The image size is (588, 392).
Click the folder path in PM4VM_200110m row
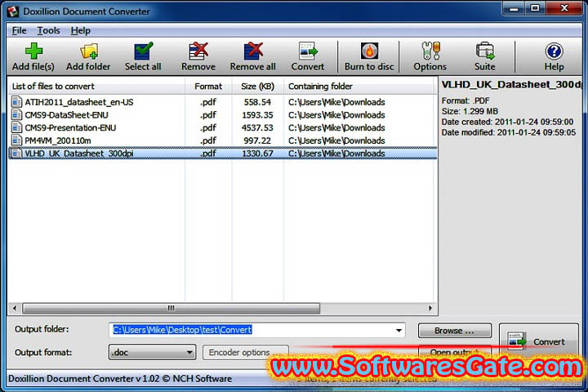[x=336, y=140]
